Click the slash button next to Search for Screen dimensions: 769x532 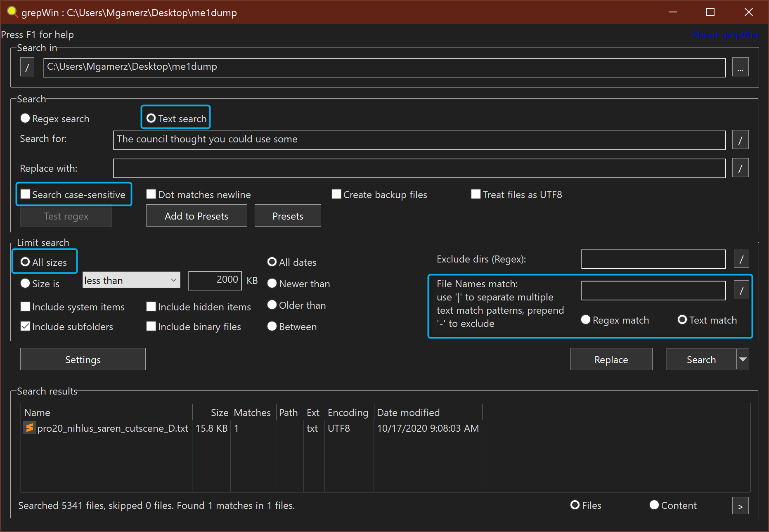coord(741,140)
